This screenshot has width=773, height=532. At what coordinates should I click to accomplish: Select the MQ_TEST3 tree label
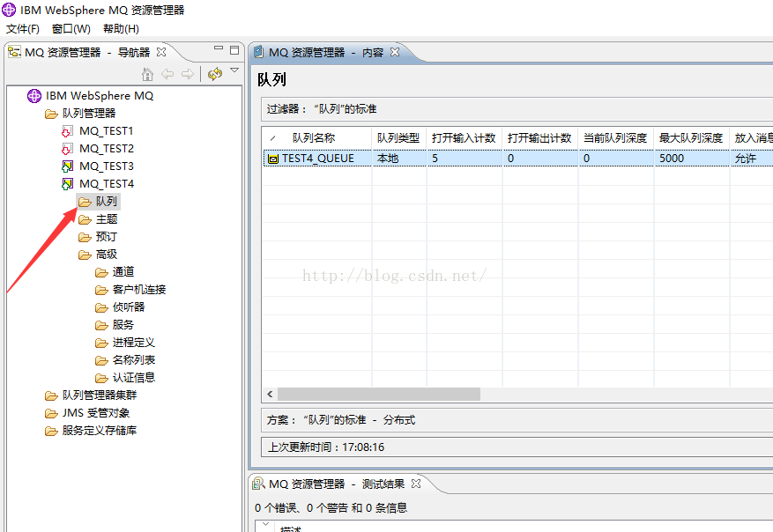[x=107, y=166]
